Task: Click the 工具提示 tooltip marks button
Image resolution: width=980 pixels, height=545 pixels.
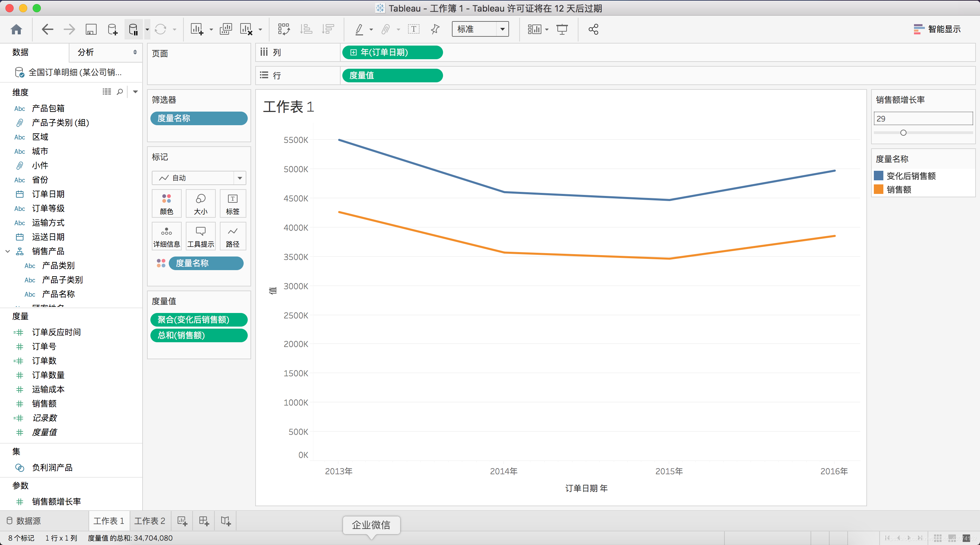Action: tap(200, 236)
